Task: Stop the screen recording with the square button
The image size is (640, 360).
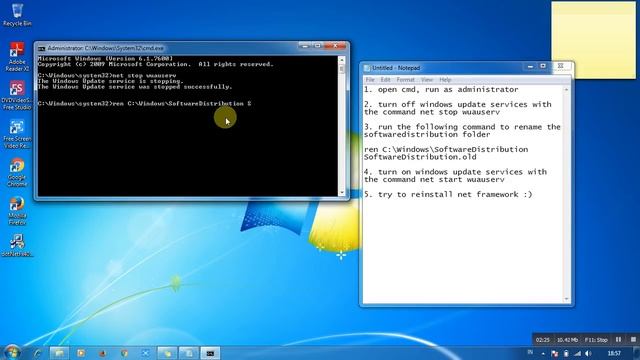Action: click(633, 340)
